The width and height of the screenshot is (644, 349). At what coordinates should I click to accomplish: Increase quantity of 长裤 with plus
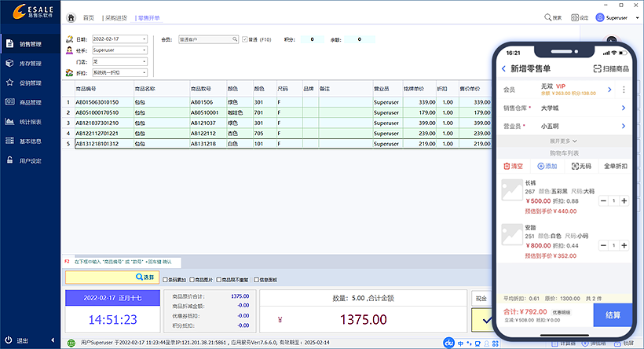pyautogui.click(x=624, y=201)
